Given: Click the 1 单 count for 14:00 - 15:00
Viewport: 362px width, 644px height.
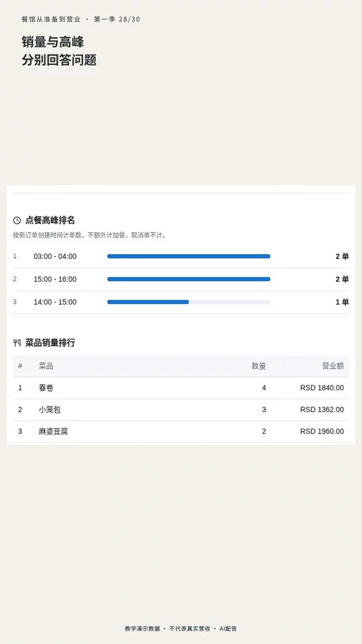Looking at the screenshot, I should pos(342,302).
